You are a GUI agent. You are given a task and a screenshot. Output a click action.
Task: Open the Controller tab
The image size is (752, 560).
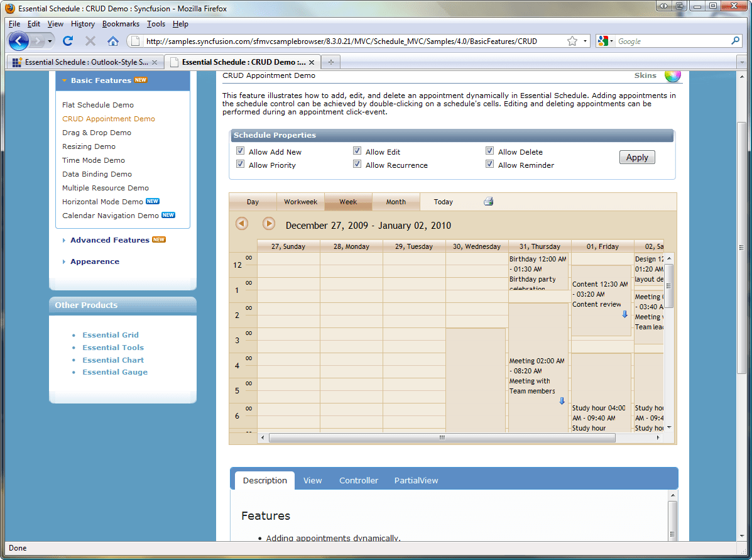tap(359, 480)
